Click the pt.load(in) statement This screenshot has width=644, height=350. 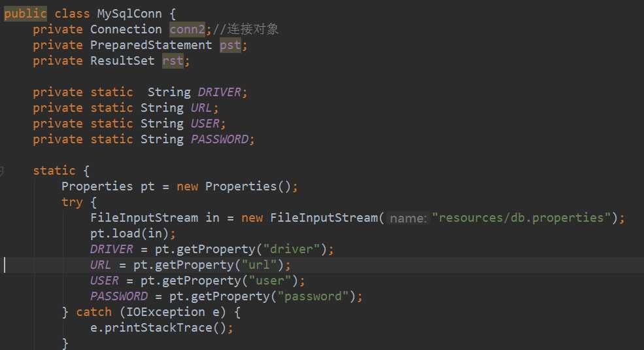[129, 234]
